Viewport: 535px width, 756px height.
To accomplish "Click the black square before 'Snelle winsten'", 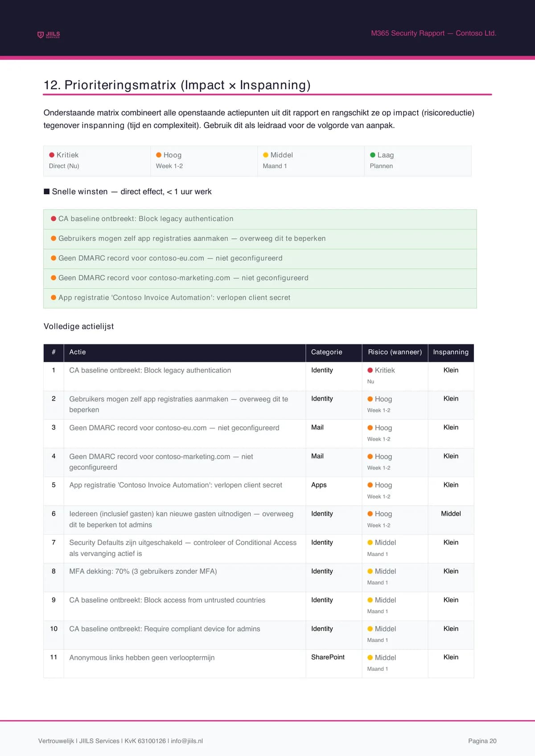I will (47, 192).
